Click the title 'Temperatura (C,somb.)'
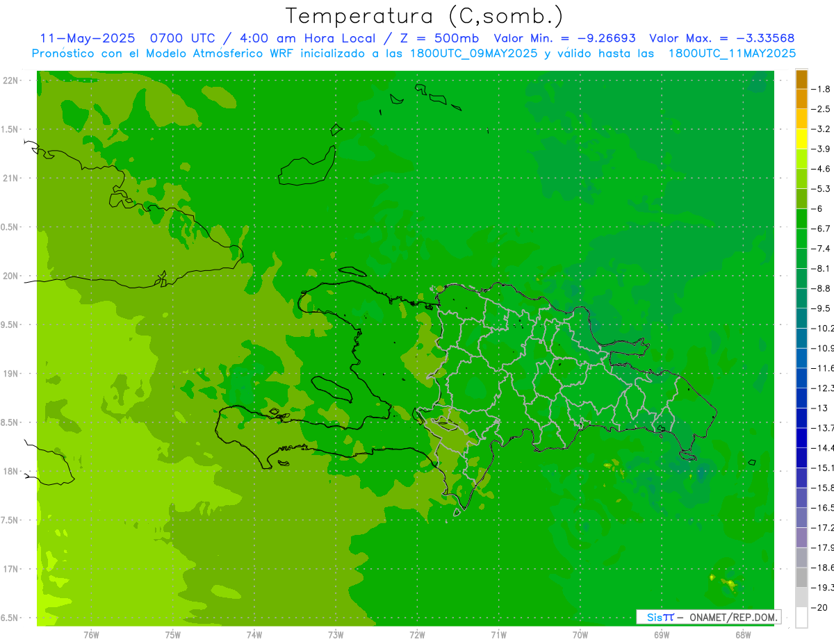 point(425,16)
